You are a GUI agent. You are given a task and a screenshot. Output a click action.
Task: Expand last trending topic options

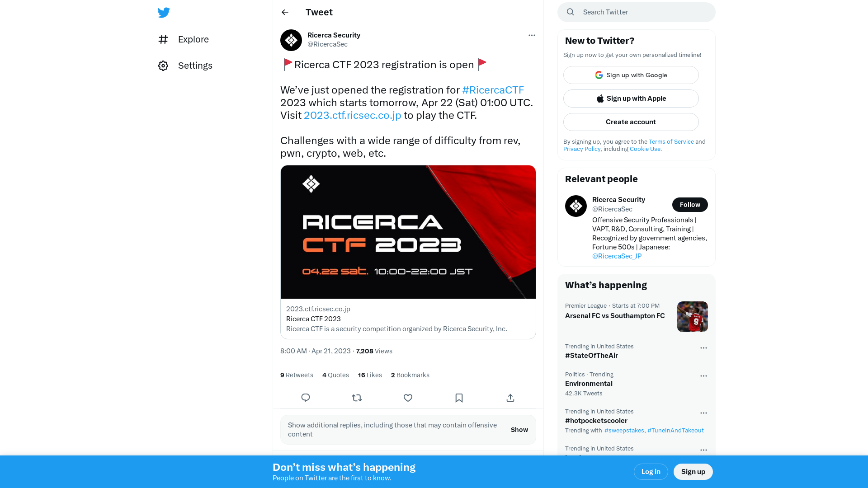coord(703,450)
